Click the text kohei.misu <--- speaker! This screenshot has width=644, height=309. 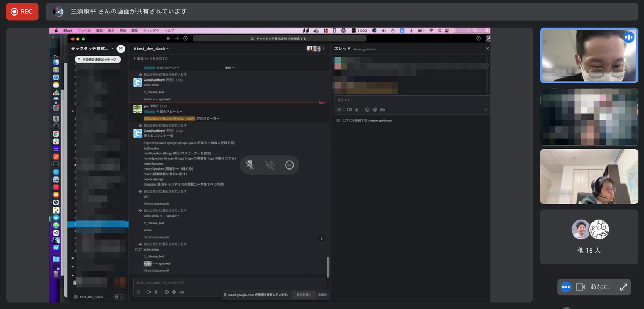click(x=161, y=216)
